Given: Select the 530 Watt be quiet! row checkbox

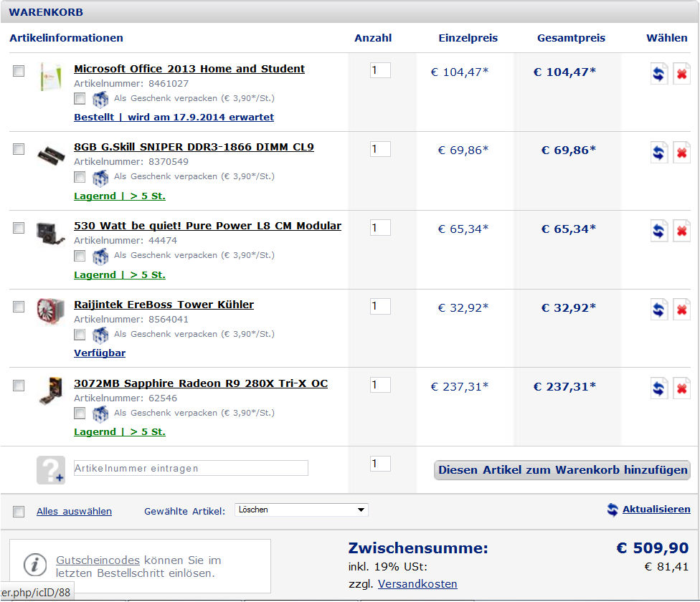Looking at the screenshot, I should (19, 228).
